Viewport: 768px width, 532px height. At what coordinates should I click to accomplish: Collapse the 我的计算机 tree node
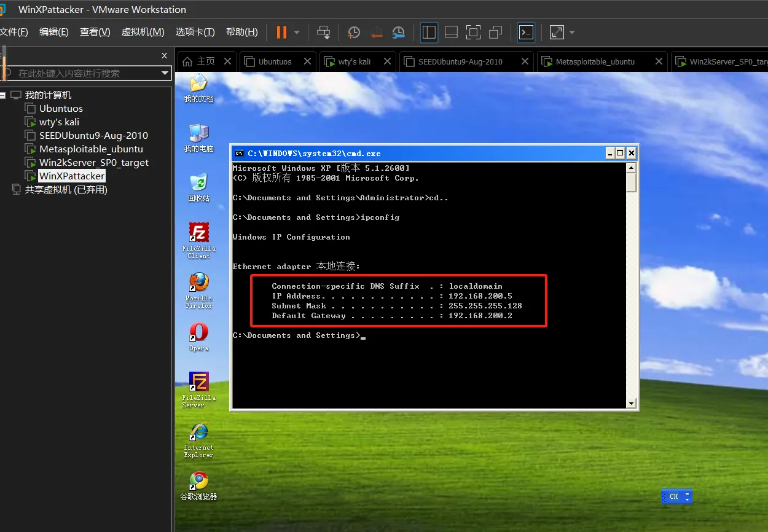tap(3, 95)
